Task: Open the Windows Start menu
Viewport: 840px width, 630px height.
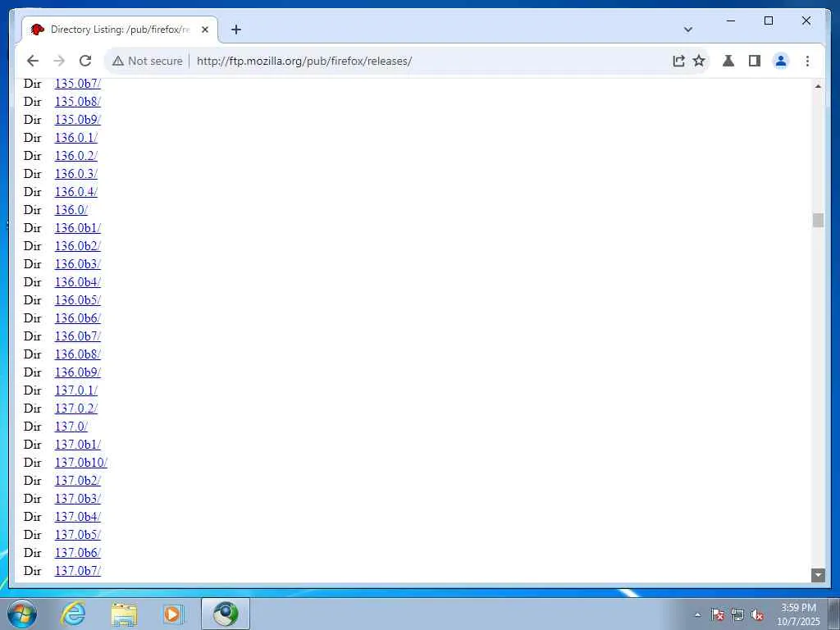Action: click(22, 614)
